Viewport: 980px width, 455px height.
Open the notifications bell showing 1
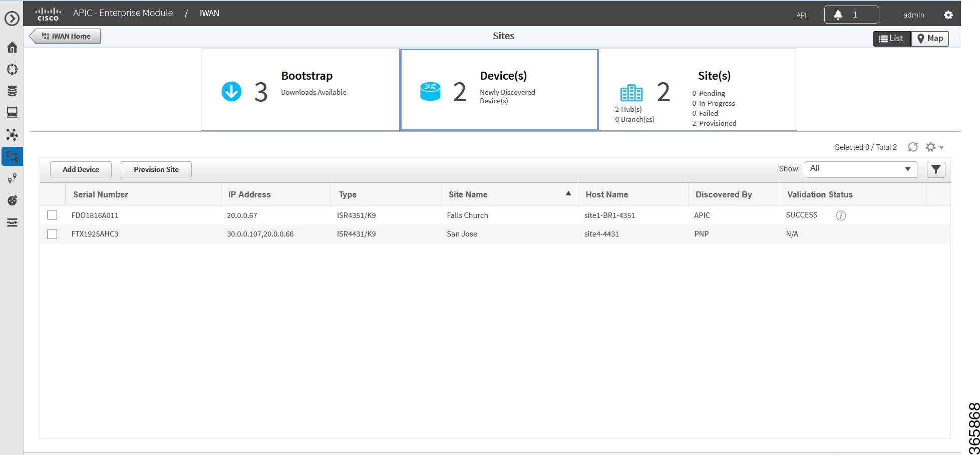click(851, 15)
